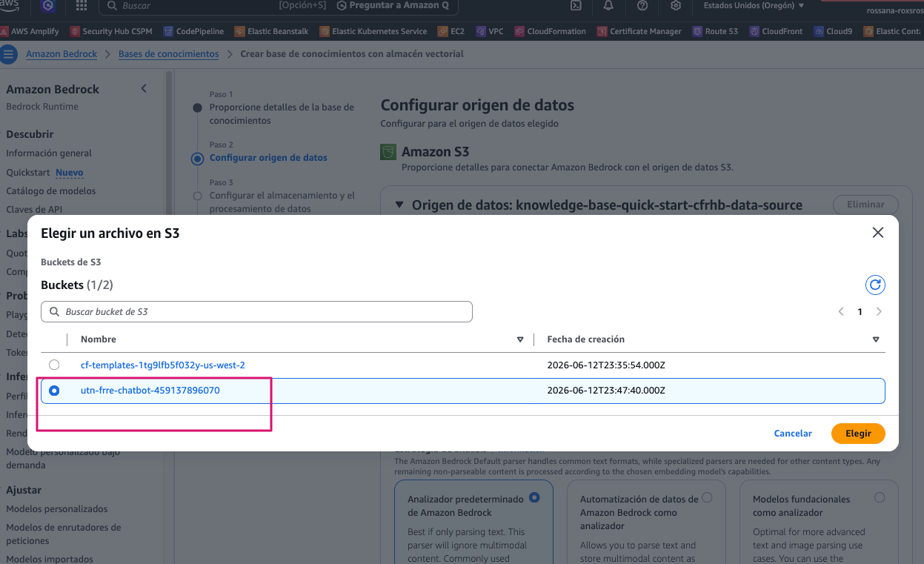Open the settings gear in top bar
This screenshot has width=924, height=564.
coord(676,5)
